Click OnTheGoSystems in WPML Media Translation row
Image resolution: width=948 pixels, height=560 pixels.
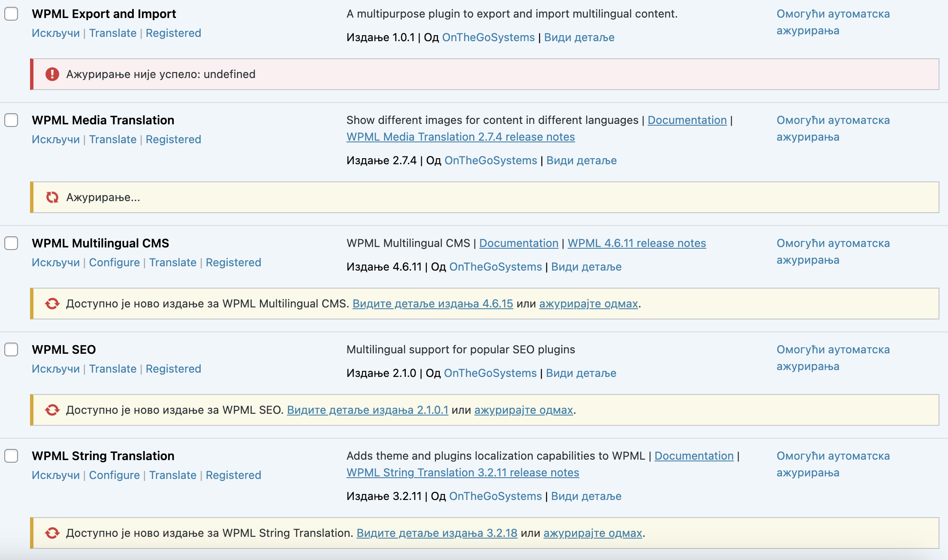point(491,160)
